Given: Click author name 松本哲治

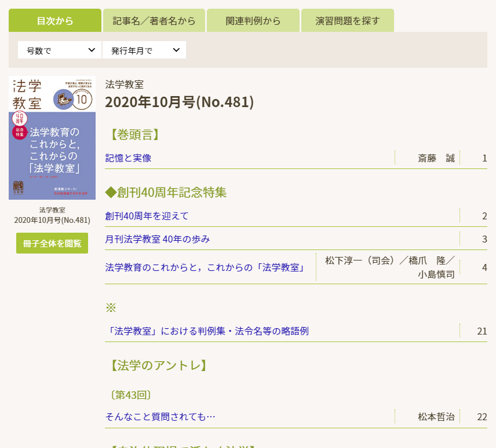Looking at the screenshot, I should (436, 417).
